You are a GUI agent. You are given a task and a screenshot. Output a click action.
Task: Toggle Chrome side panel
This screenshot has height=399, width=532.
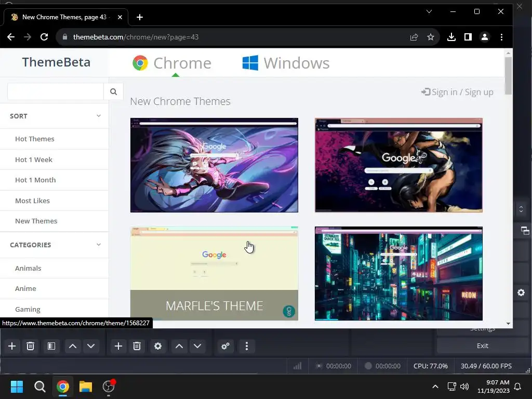(x=468, y=37)
